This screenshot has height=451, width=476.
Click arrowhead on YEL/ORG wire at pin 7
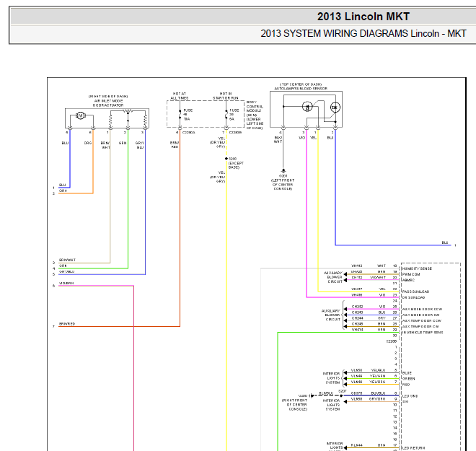(x=345, y=385)
